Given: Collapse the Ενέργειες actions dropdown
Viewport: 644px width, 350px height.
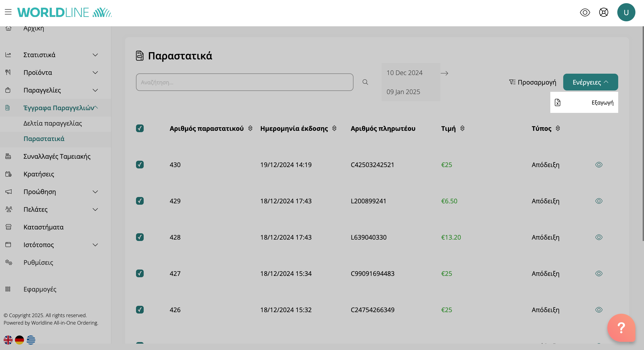Looking at the screenshot, I should [x=590, y=82].
